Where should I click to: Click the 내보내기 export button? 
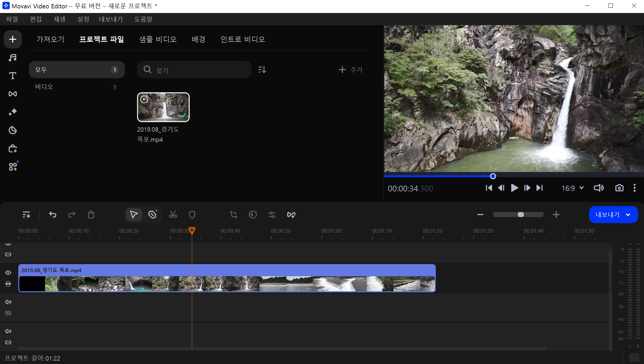[x=607, y=215]
